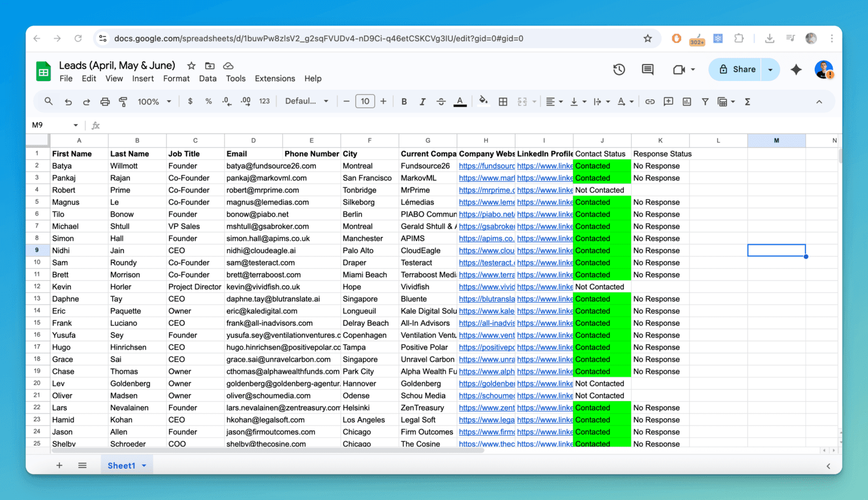This screenshot has height=500, width=868.
Task: Open Batya's Fundsource company website link
Action: [x=486, y=166]
